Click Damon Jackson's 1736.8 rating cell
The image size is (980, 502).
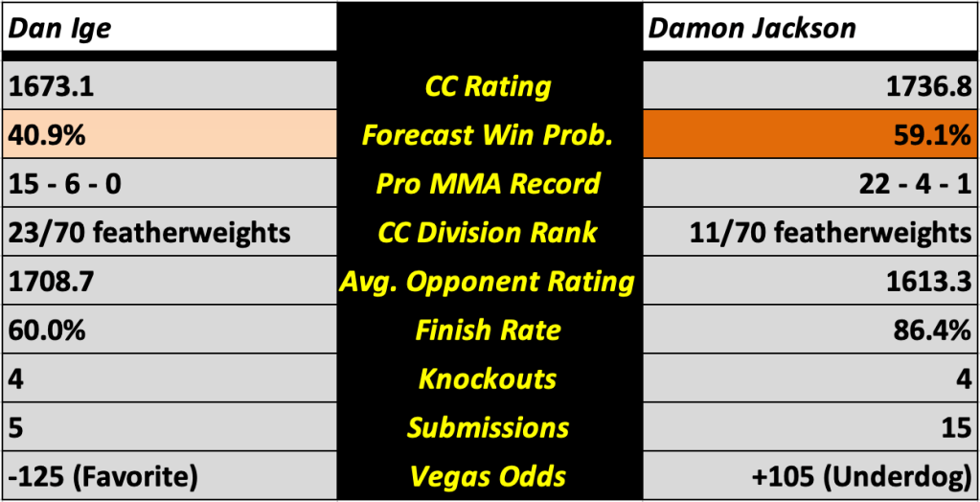coord(809,87)
